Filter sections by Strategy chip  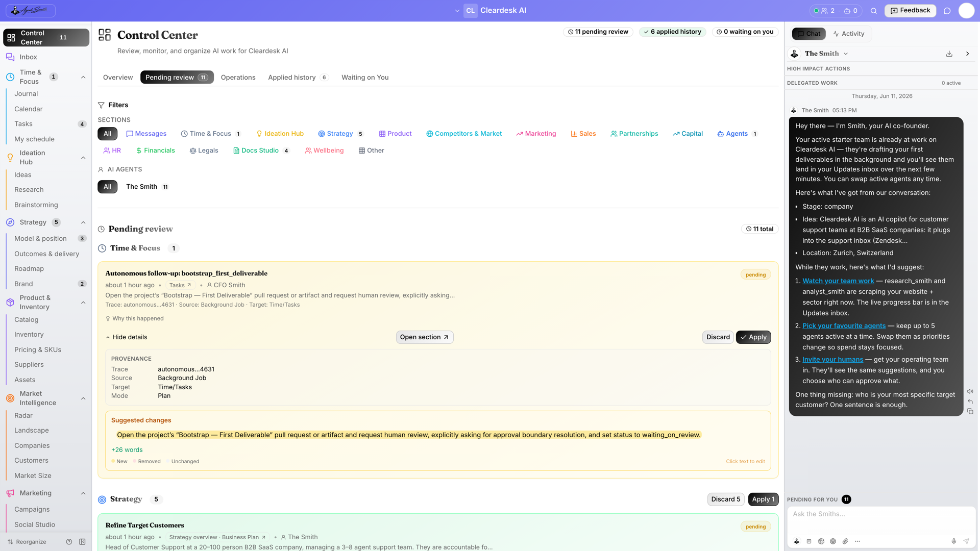(340, 134)
